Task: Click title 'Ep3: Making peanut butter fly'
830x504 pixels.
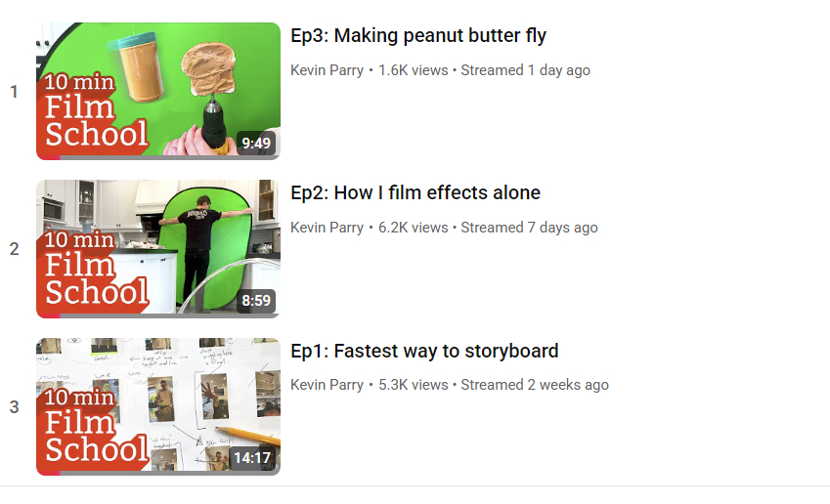Action: [418, 36]
